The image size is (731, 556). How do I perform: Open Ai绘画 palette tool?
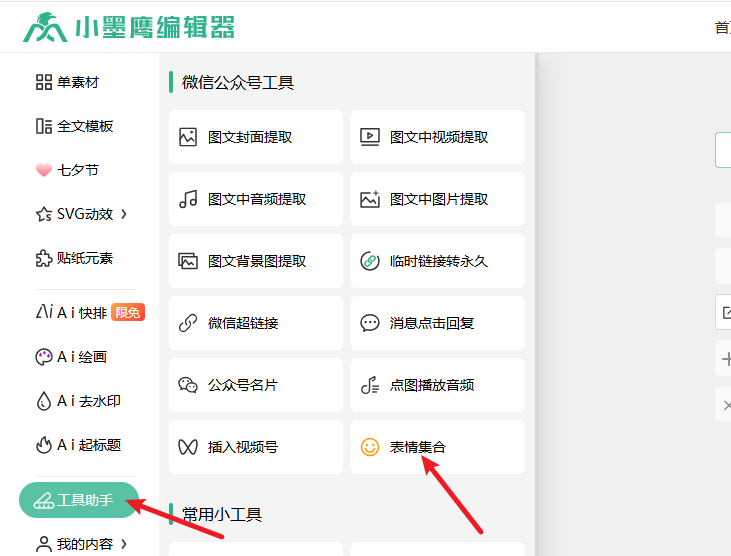coord(71,357)
